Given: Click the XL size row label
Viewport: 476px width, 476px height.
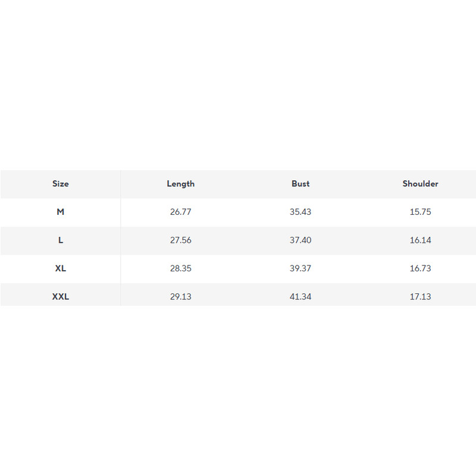Looking at the screenshot, I should tap(61, 268).
